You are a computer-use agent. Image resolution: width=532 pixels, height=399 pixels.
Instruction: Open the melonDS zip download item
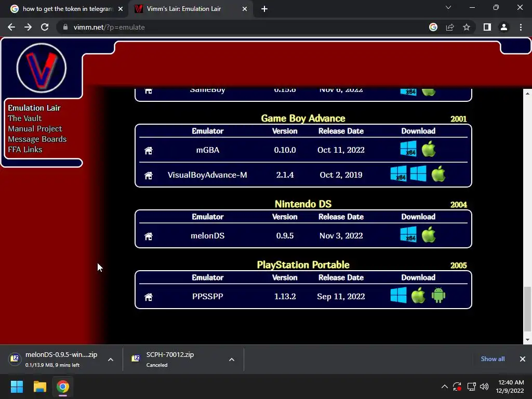pyautogui.click(x=54, y=360)
